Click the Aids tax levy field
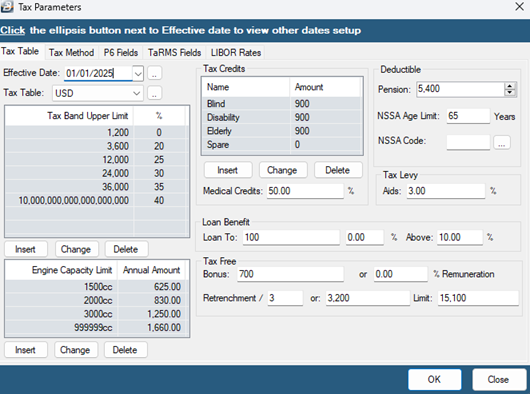Image resolution: width=530 pixels, height=394 pixels. tap(446, 191)
